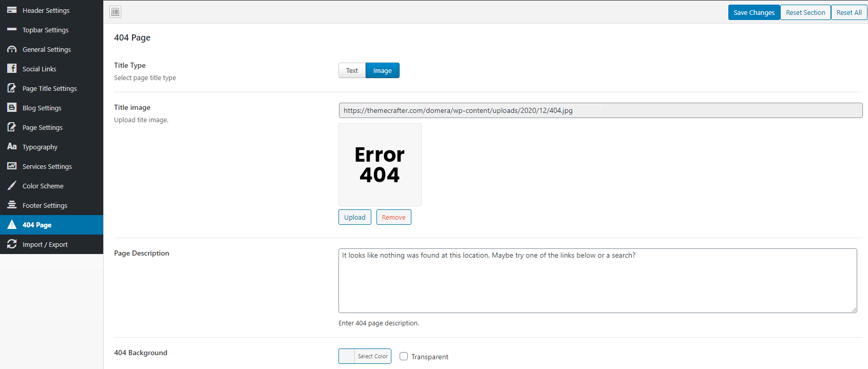Open the Services Settings section
The width and height of the screenshot is (868, 369).
click(47, 166)
